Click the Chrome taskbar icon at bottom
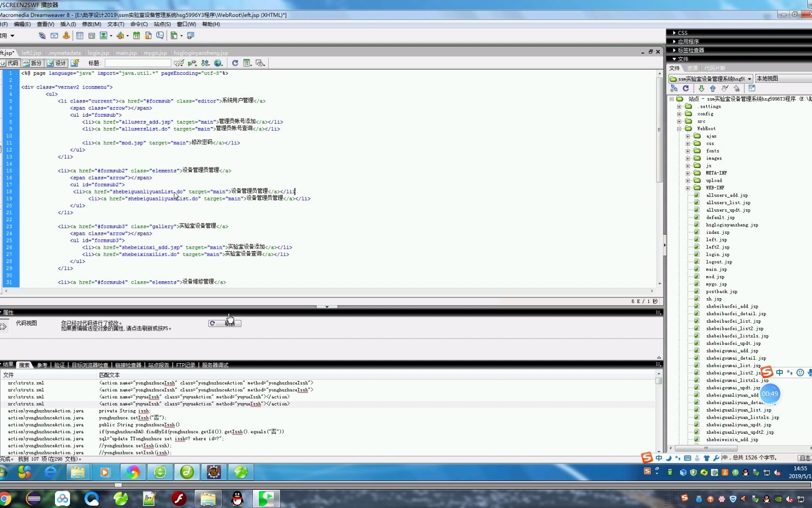812x508 pixels. point(5,499)
